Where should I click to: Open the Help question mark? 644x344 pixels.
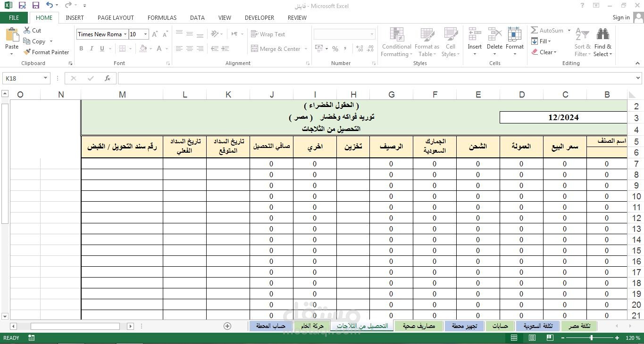(x=583, y=6)
